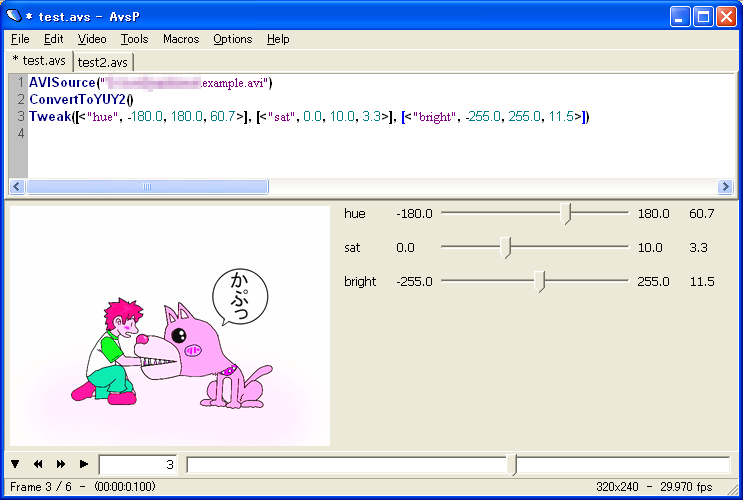Switch to the test2.avs tab
This screenshot has height=500, width=743.
click(104, 62)
